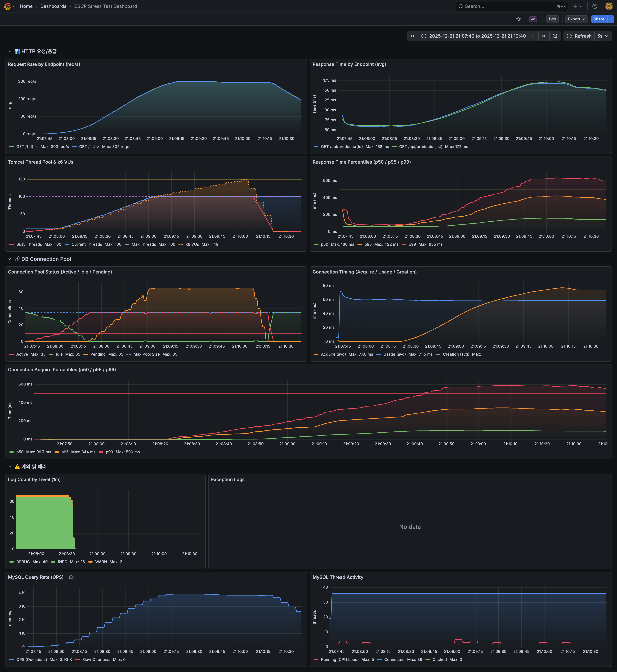Go to Dashboards breadcrumb
Image resolution: width=617 pixels, height=672 pixels.
tap(53, 6)
